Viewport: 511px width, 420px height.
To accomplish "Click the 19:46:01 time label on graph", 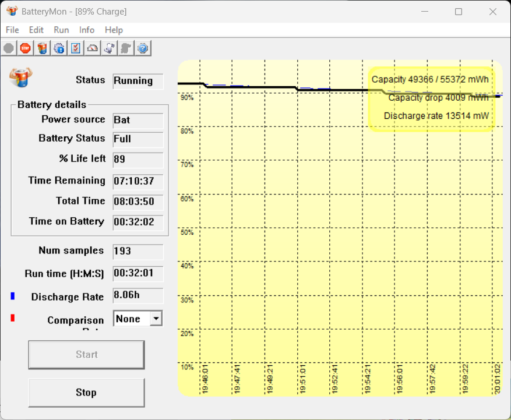I will click(205, 379).
